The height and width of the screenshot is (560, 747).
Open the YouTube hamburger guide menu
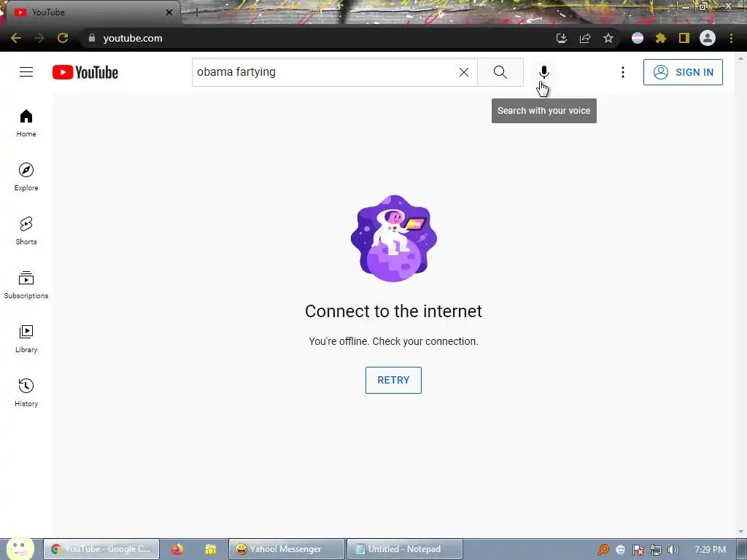point(26,72)
